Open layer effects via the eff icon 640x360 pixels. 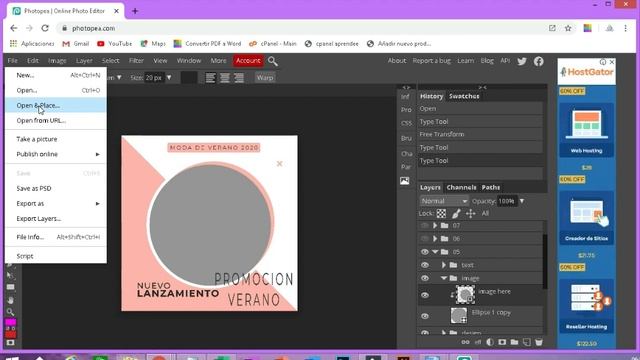(x=478, y=342)
